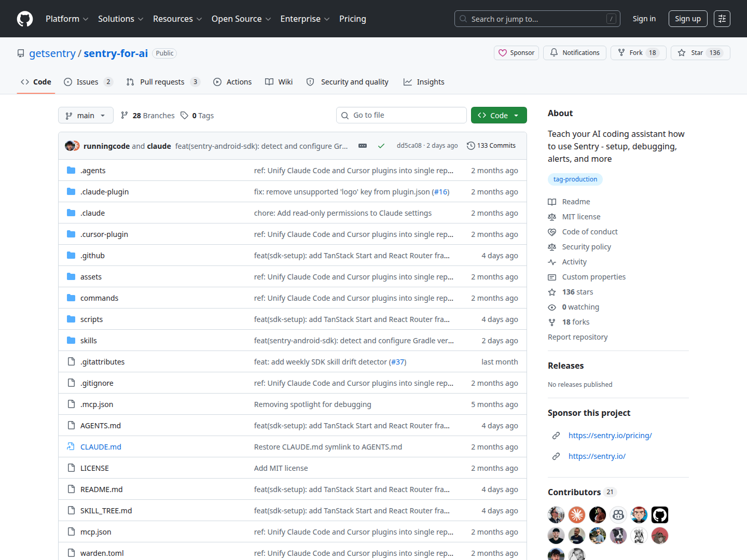Open the Security and quality tab
Viewport: 747px width, 560px height.
pyautogui.click(x=347, y=82)
